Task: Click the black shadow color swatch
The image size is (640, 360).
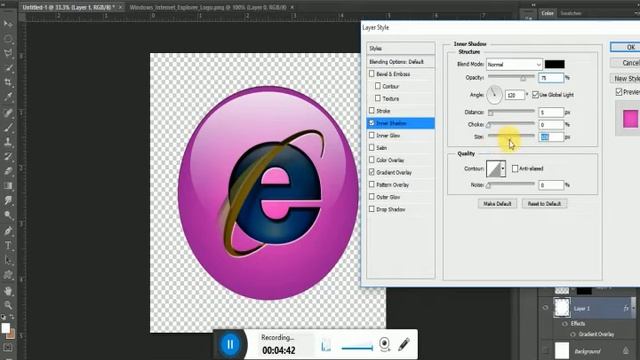Action: click(x=555, y=64)
